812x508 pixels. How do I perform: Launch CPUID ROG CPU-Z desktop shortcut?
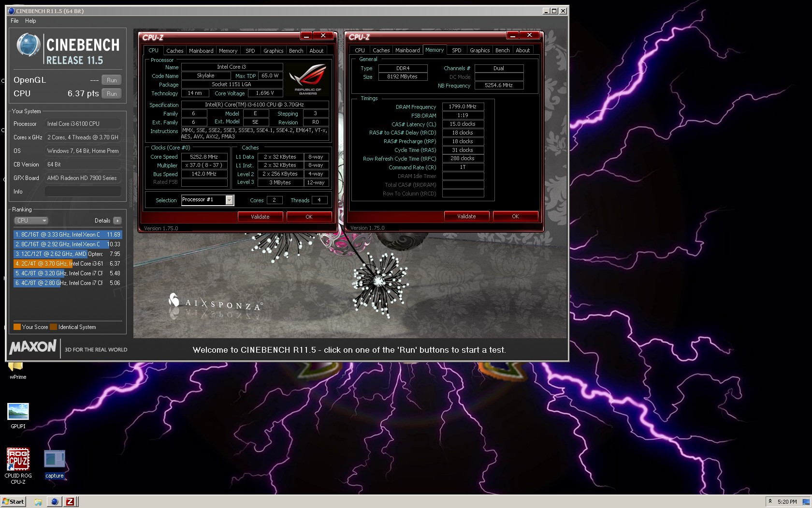tap(18, 466)
